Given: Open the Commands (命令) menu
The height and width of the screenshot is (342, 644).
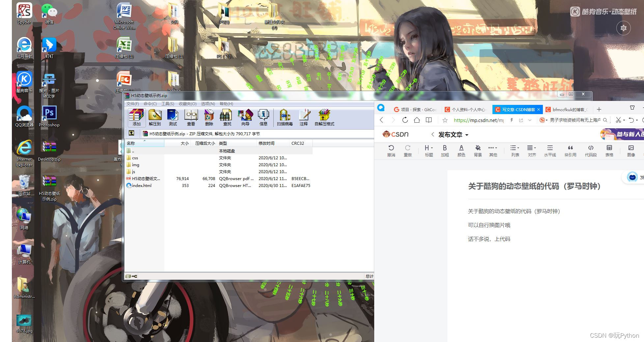Looking at the screenshot, I should (150, 104).
